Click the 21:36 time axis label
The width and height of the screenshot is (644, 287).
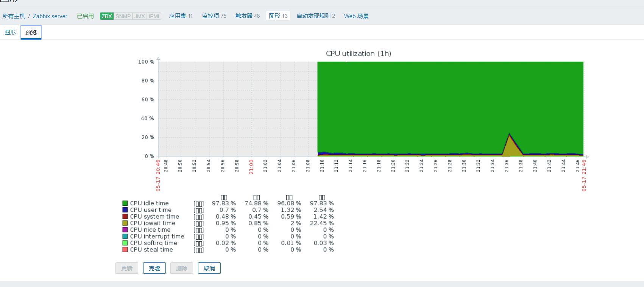pos(507,166)
